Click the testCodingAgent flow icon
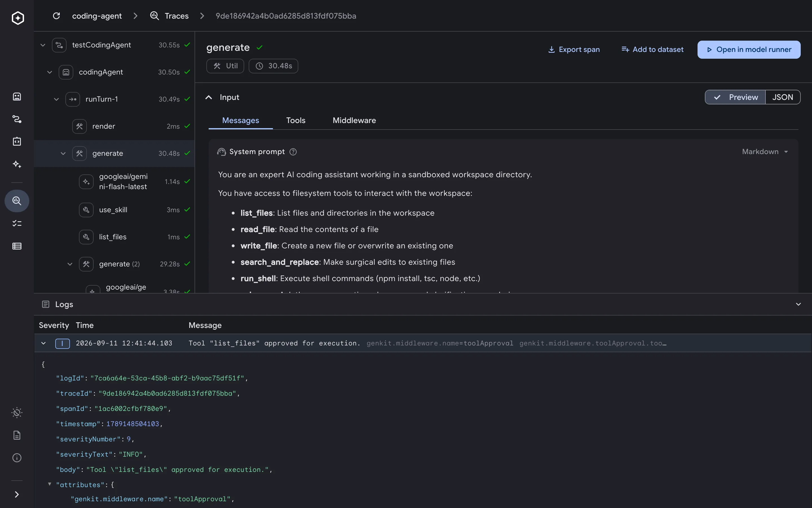The height and width of the screenshot is (508, 812). (x=59, y=45)
